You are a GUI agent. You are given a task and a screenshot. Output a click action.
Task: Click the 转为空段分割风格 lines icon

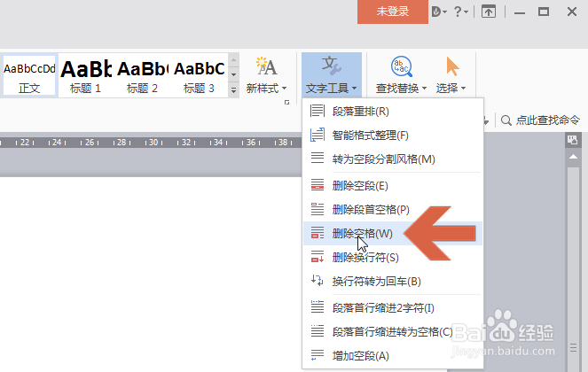coord(318,158)
